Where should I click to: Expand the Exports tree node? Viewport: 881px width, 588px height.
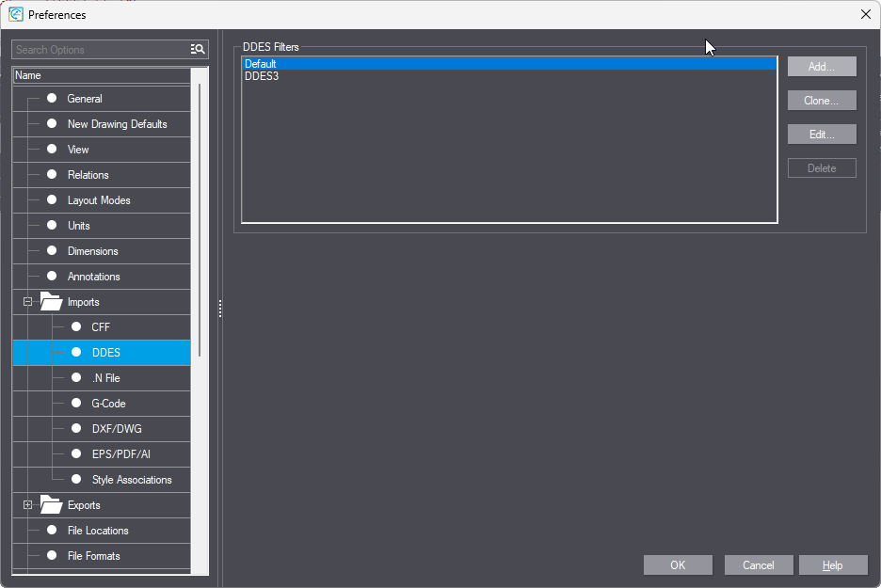point(27,505)
